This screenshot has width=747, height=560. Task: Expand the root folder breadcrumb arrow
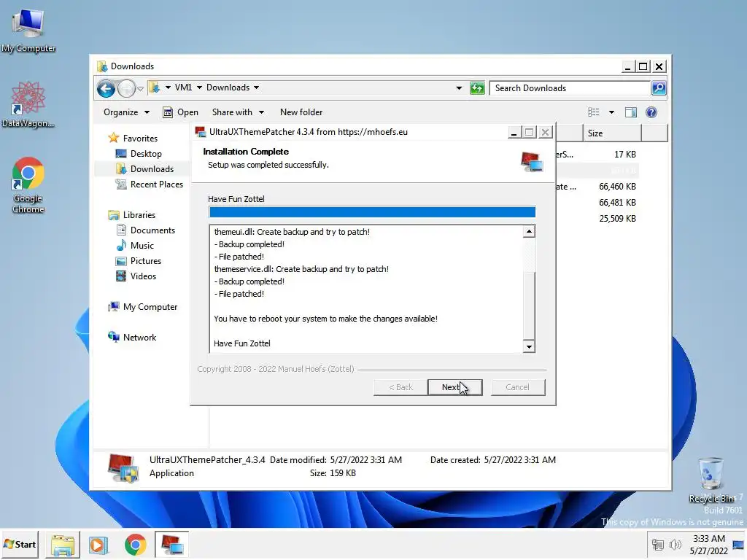168,87
